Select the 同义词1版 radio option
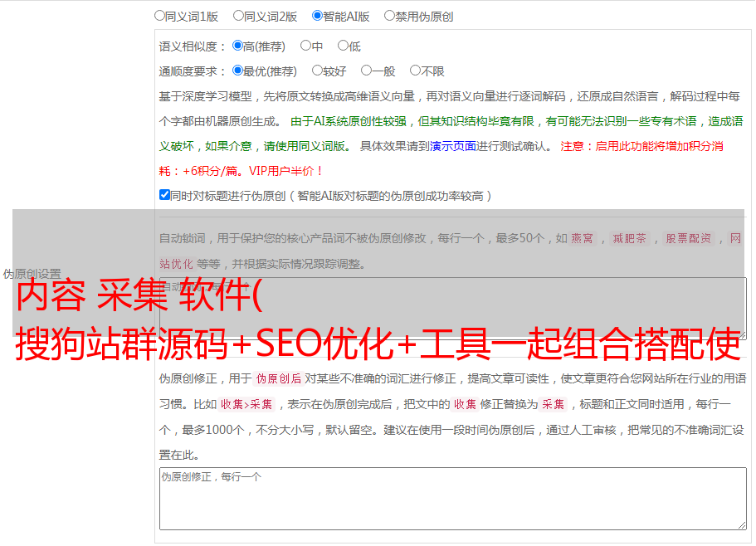756x546 pixels. coord(160,16)
